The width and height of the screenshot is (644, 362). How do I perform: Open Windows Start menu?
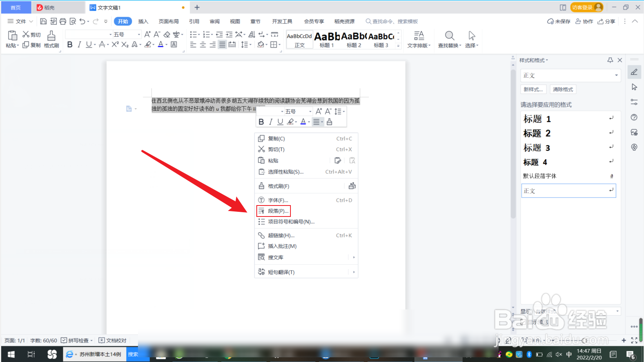tap(11, 354)
